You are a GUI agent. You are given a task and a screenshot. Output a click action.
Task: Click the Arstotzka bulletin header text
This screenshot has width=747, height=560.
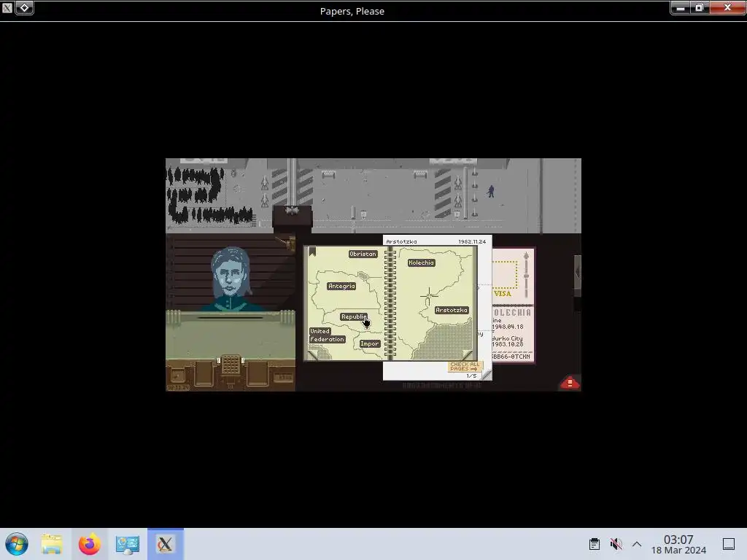401,241
